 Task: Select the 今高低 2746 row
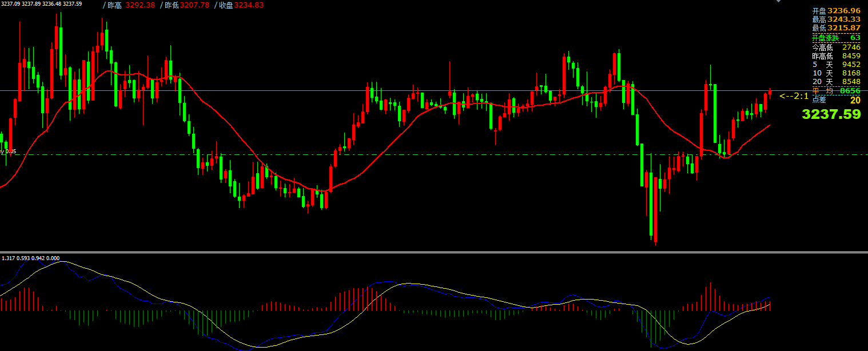835,47
